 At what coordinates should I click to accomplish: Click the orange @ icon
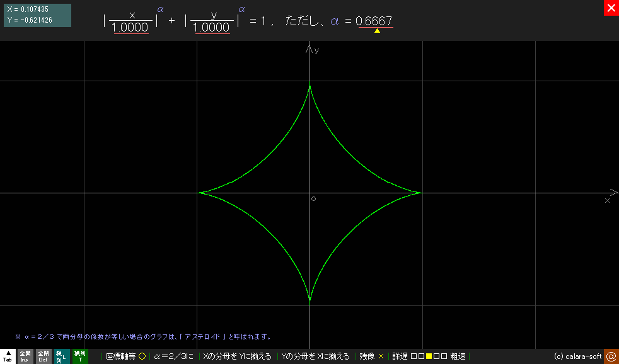pos(611,356)
